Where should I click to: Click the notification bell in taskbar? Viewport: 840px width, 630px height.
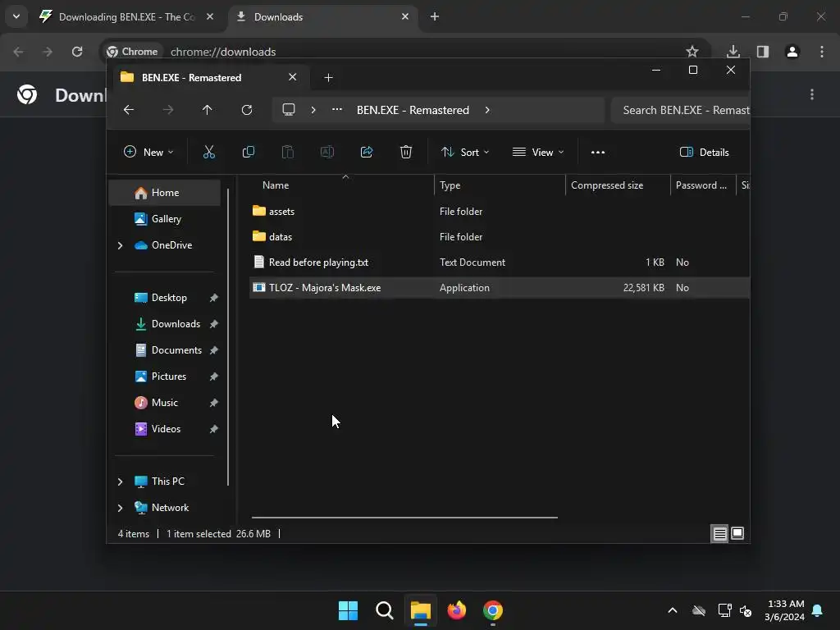coord(818,610)
